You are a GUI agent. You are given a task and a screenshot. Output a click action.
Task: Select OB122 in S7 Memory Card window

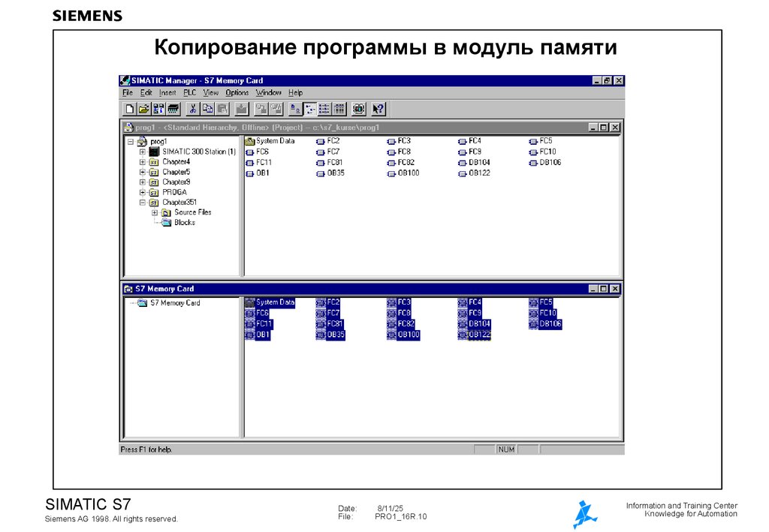(475, 335)
